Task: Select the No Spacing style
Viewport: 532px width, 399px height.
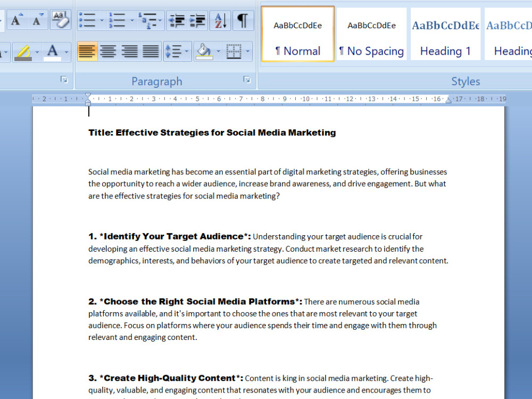Action: pyautogui.click(x=371, y=34)
